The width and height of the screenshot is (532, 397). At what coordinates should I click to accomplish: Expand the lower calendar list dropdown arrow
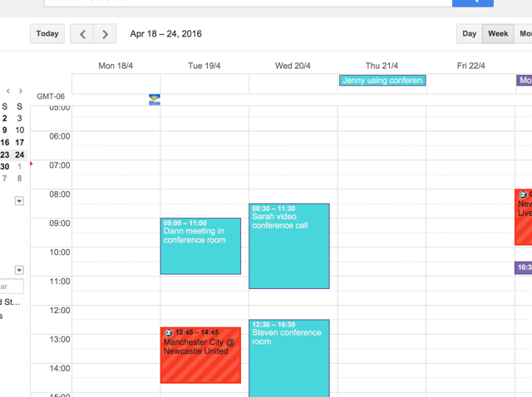pos(19,270)
